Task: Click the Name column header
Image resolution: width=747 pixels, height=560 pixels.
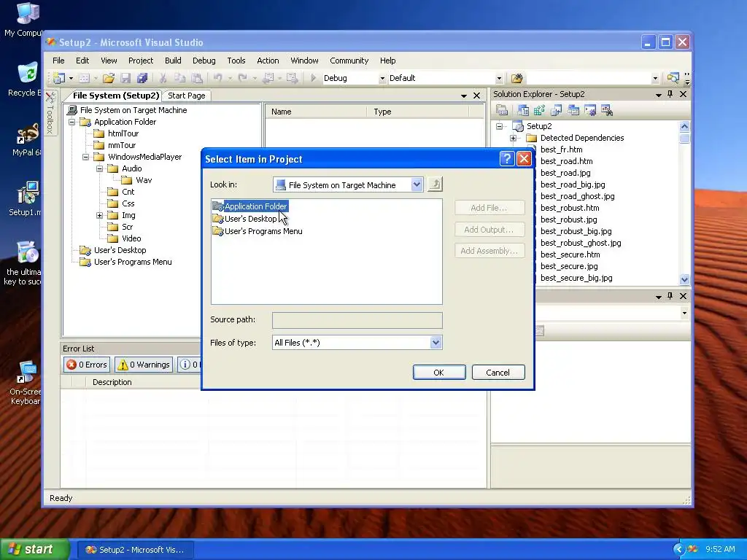Action: [x=315, y=112]
